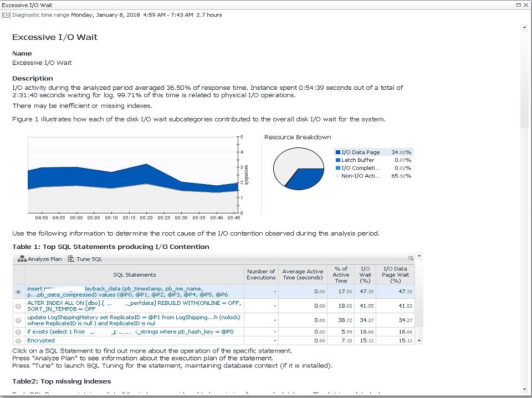This screenshot has height=398, width=532.
Task: Select the Encrypted statement radio button
Action: (19, 340)
